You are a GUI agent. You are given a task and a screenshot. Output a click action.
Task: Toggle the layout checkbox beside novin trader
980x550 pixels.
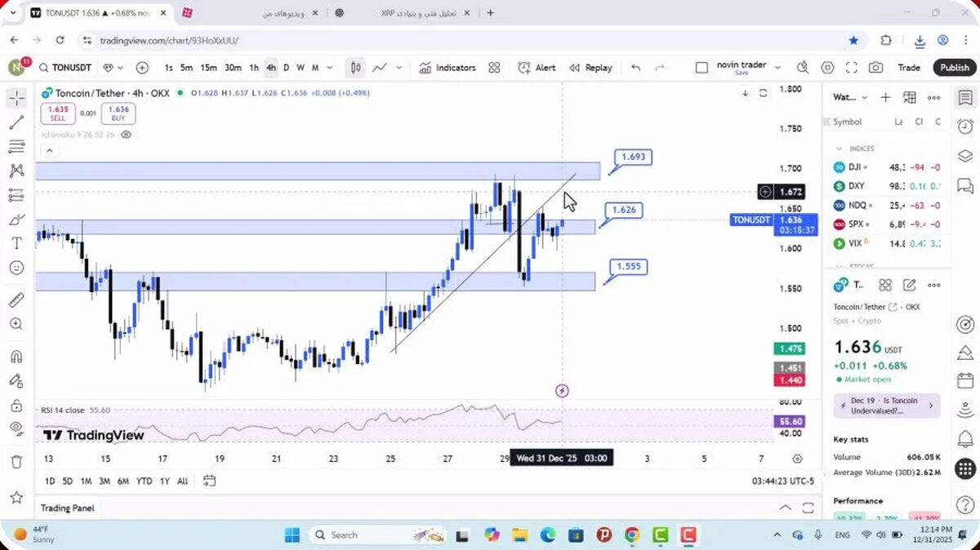[x=702, y=68]
